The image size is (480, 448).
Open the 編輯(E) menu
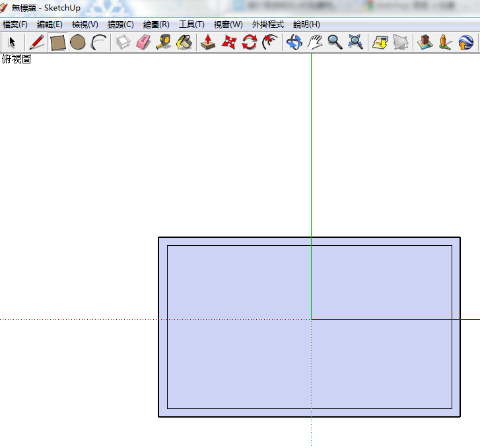pos(50,24)
